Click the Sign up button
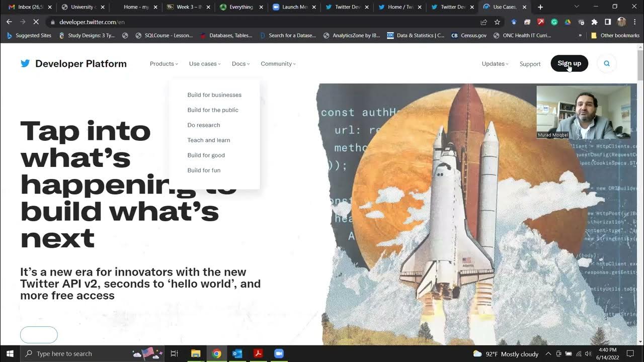The width and height of the screenshot is (644, 362). point(569,63)
